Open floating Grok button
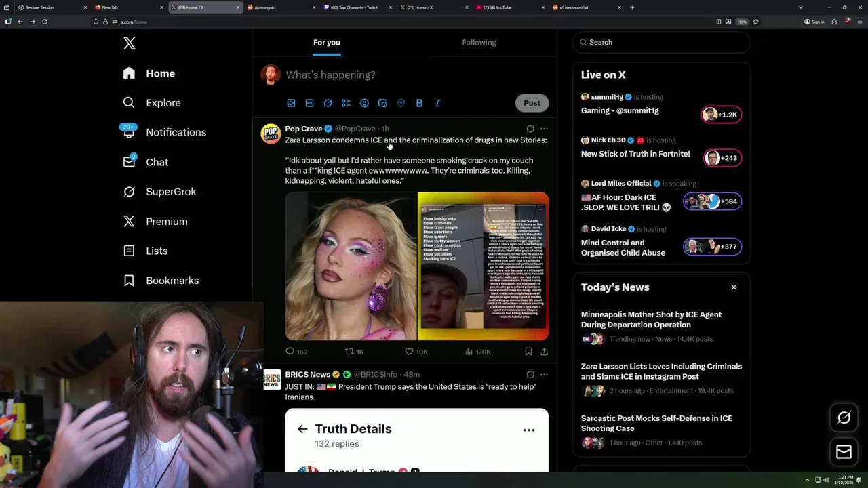This screenshot has width=868, height=488. [x=844, y=418]
